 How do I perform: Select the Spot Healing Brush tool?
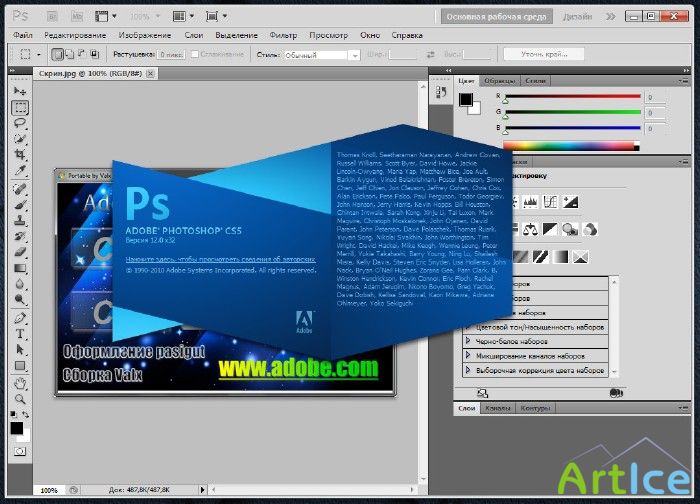pyautogui.click(x=20, y=189)
